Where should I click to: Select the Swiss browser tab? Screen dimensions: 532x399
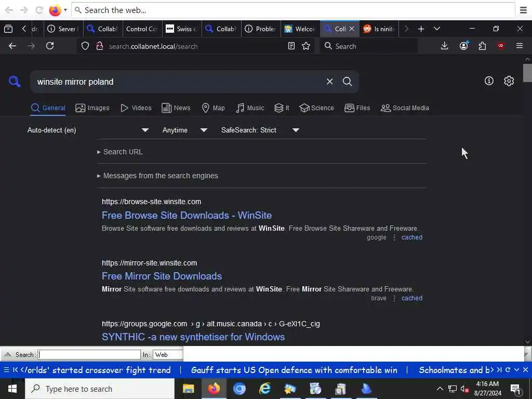181,29
